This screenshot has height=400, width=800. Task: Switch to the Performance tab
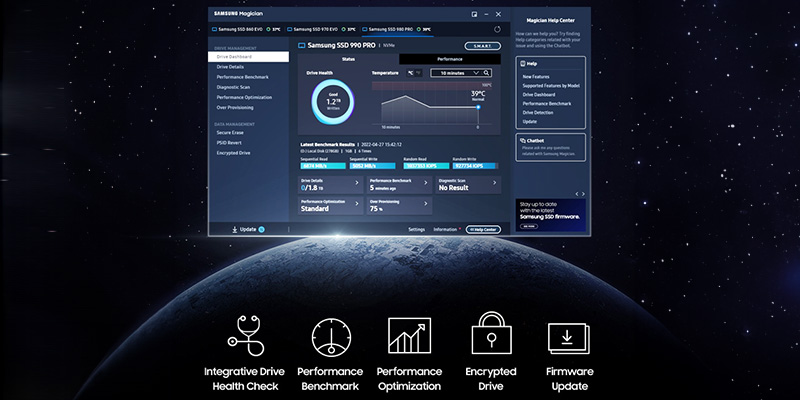pyautogui.click(x=450, y=59)
